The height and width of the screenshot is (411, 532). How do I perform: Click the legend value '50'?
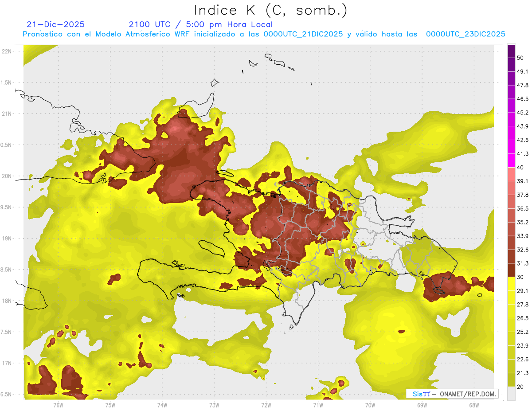(x=520, y=58)
